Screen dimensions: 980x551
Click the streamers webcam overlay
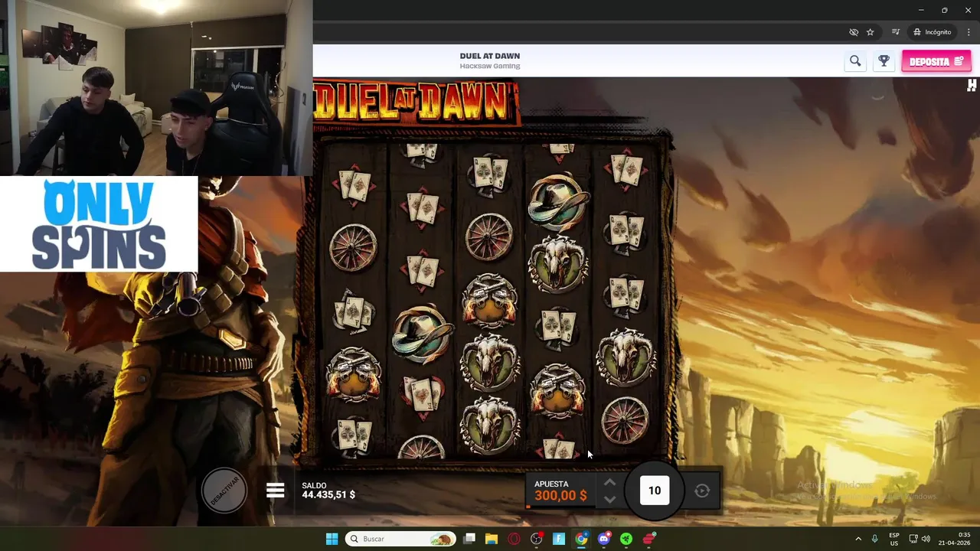pyautogui.click(x=156, y=88)
